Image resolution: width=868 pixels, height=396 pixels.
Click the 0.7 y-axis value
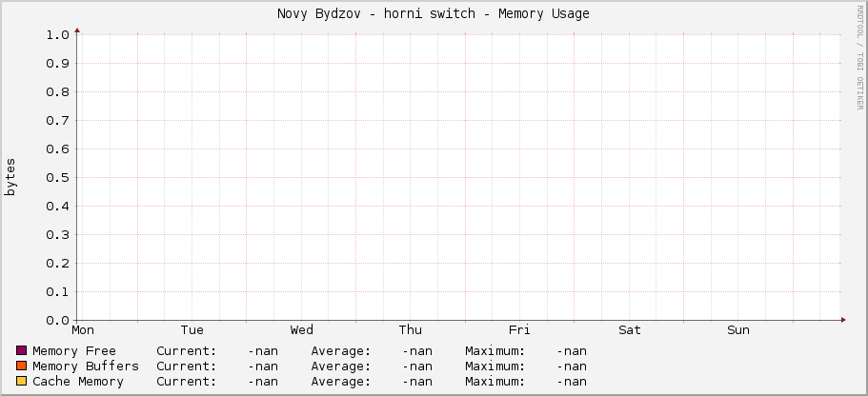[x=57, y=121]
